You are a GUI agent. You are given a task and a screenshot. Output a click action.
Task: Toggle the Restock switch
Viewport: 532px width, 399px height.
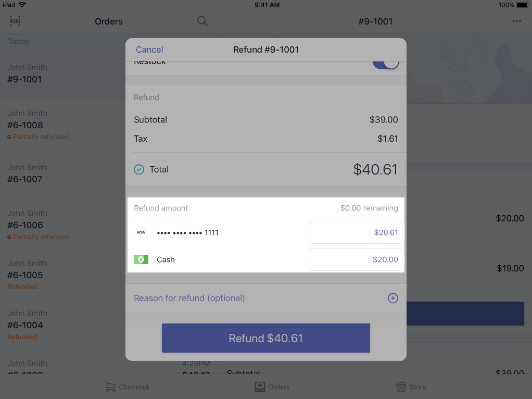[x=386, y=64]
